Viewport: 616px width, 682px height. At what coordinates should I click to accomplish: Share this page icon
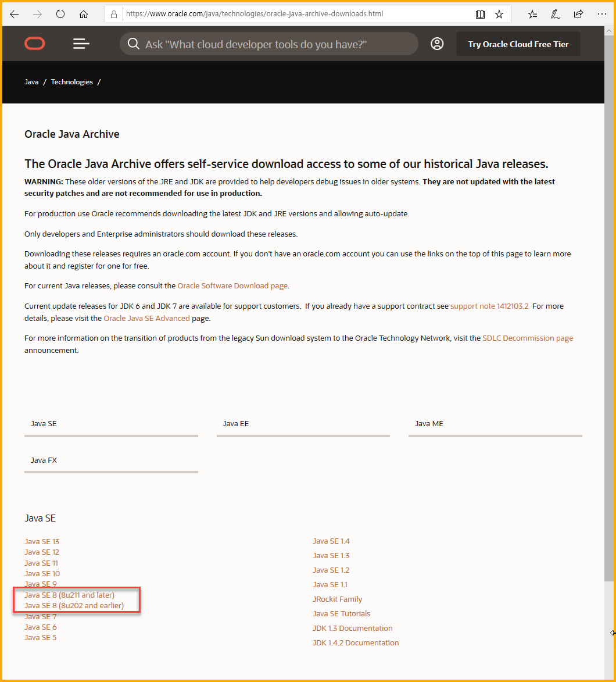(578, 14)
